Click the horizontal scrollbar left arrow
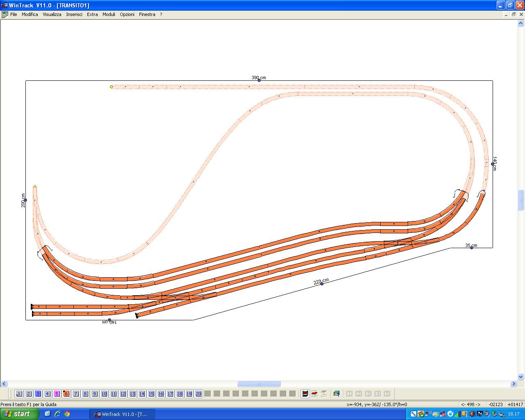Viewport: 525px width, 420px height. [x=4, y=384]
